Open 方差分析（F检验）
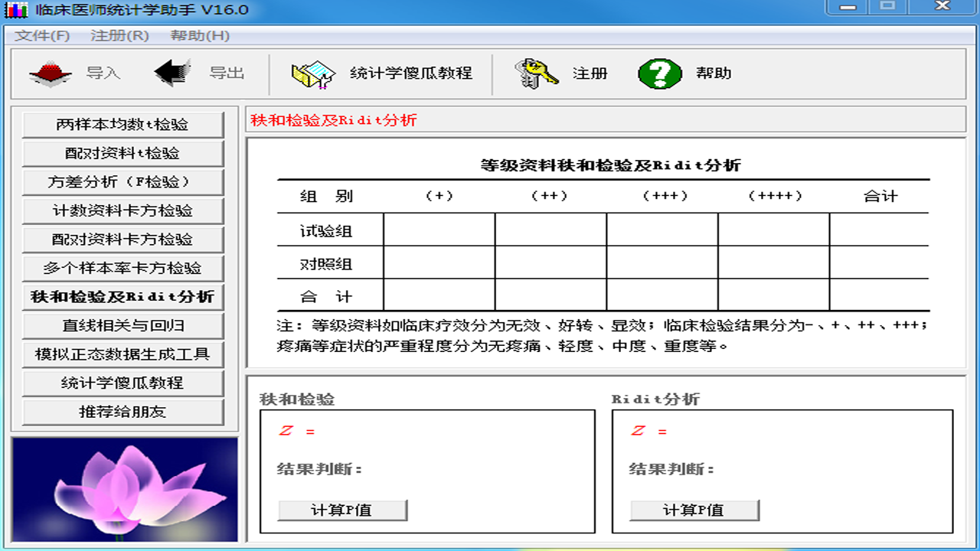Image resolution: width=980 pixels, height=551 pixels. [122, 182]
